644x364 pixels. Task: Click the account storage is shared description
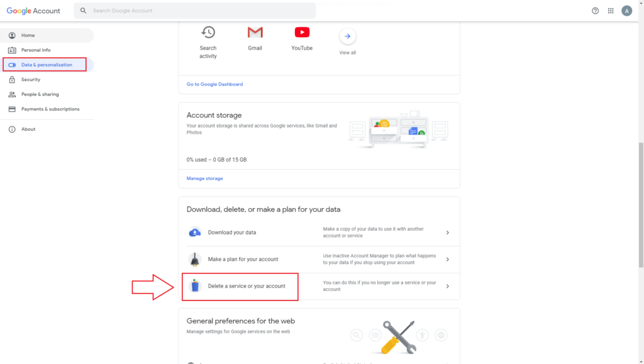tap(262, 129)
